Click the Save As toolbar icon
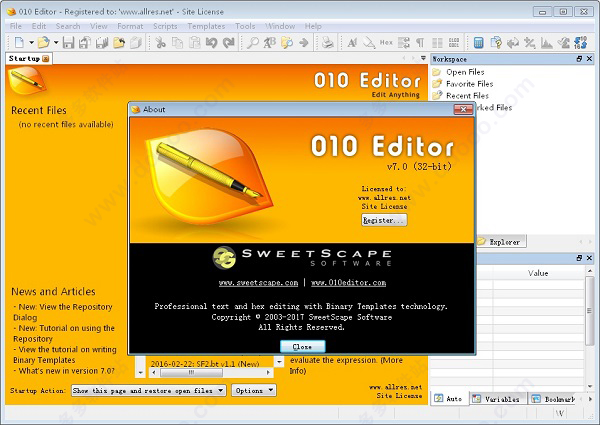Screen dimensions: 600x425 pyautogui.click(x=85, y=42)
